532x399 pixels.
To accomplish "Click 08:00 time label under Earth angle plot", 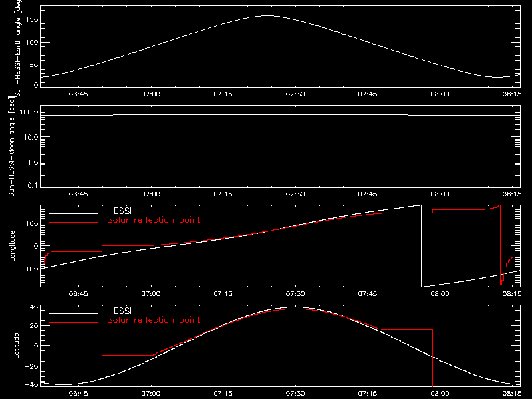I will [x=440, y=94].
